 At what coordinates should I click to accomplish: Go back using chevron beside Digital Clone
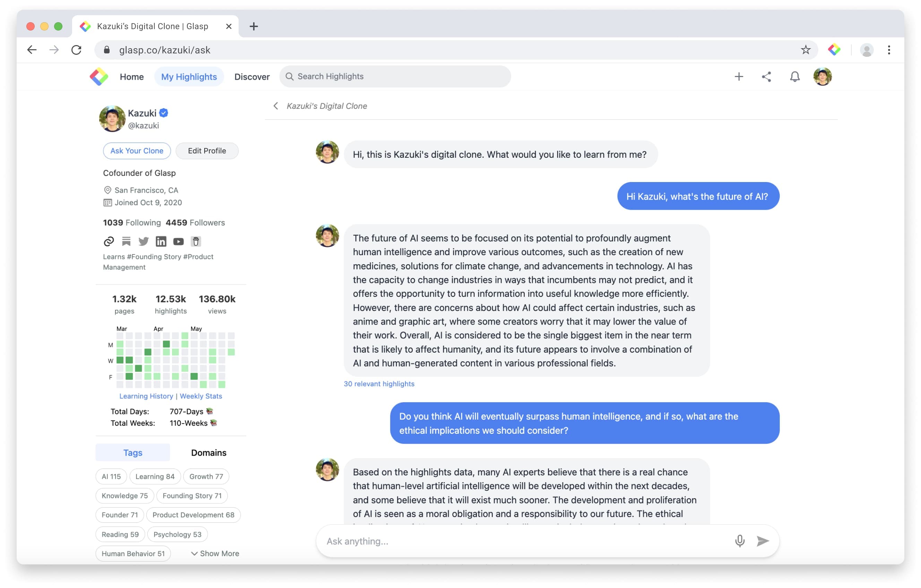point(275,106)
